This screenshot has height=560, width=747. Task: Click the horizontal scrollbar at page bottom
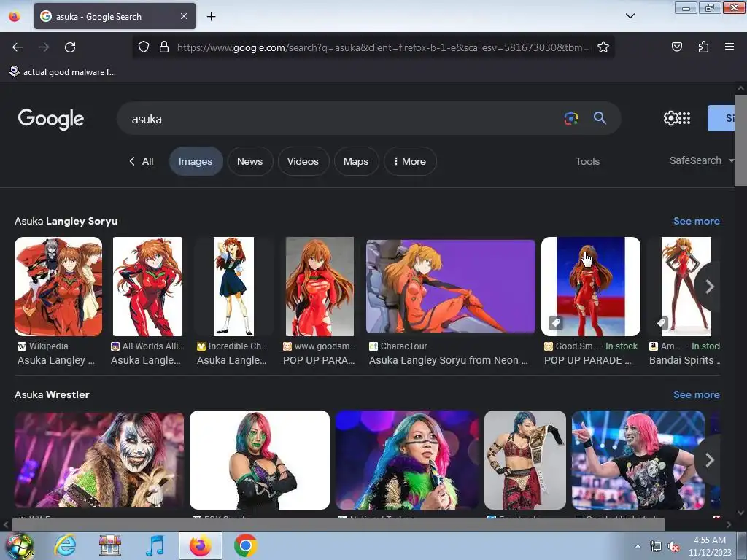coord(338,525)
